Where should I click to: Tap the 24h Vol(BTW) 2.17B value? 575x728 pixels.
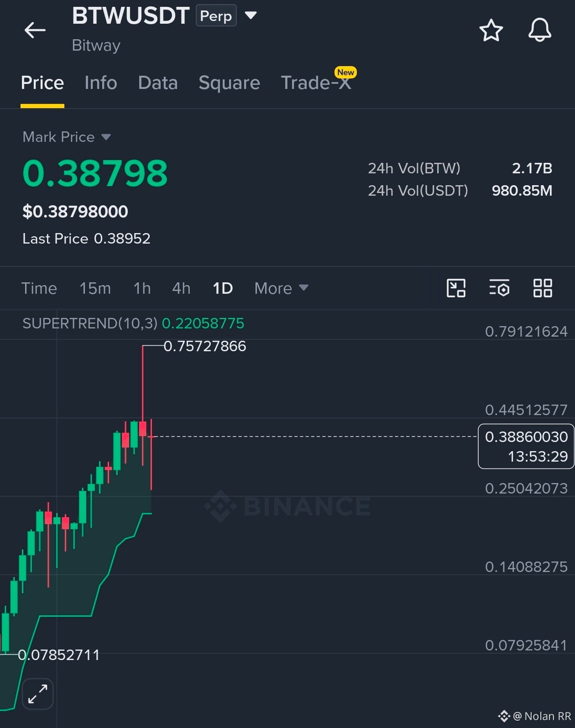(x=532, y=168)
